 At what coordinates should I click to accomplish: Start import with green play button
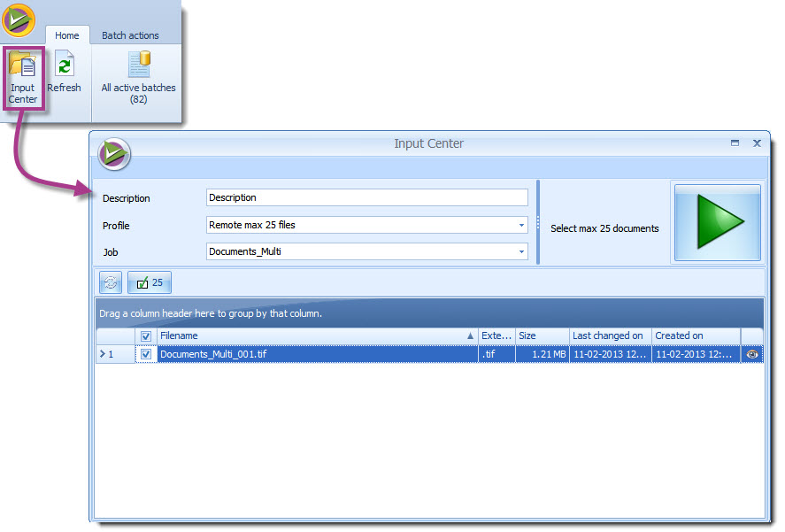(x=718, y=222)
